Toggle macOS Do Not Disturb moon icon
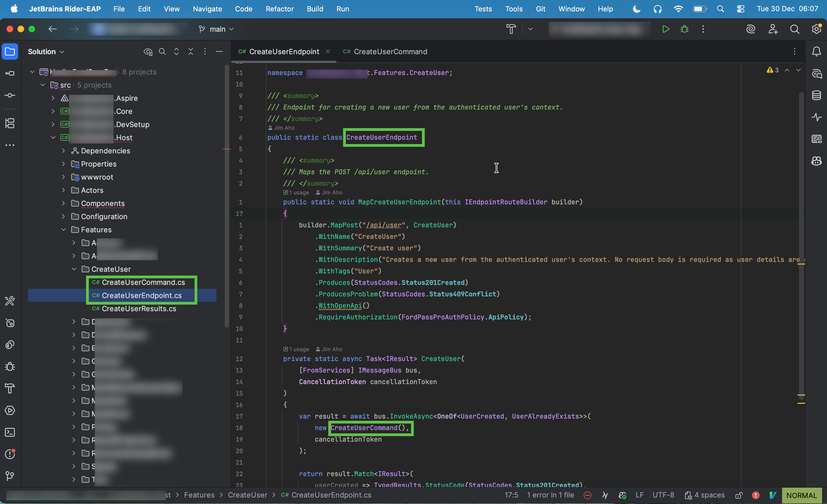This screenshot has height=504, width=827. 636,9
